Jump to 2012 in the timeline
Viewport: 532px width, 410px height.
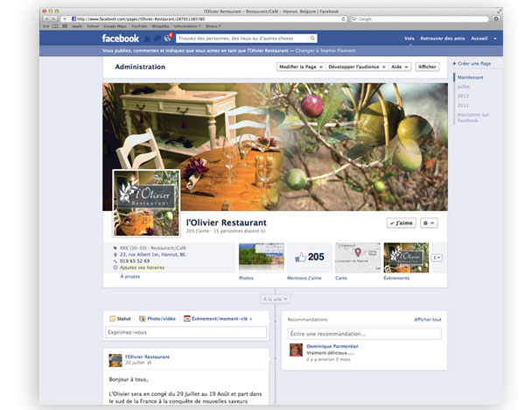pyautogui.click(x=463, y=96)
